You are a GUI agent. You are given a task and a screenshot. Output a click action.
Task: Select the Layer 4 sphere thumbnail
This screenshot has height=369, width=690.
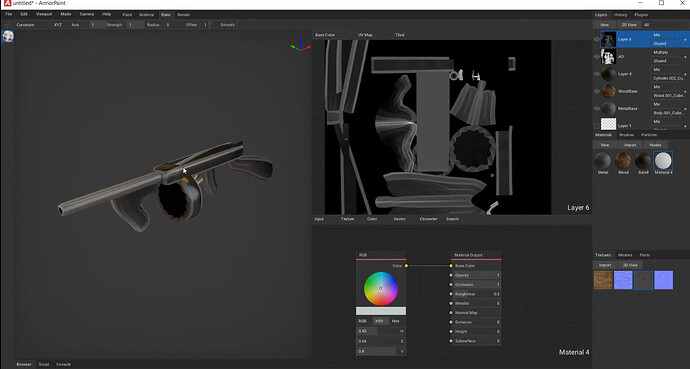[x=609, y=74]
